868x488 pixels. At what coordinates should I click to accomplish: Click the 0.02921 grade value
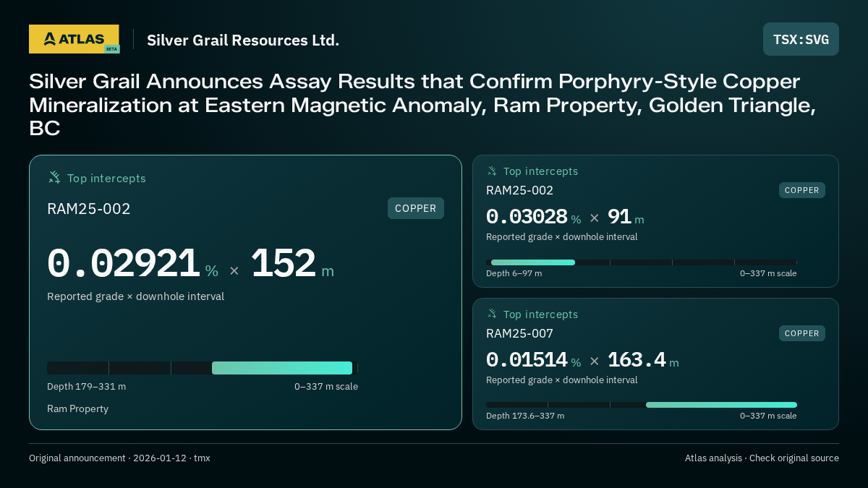pos(123,263)
